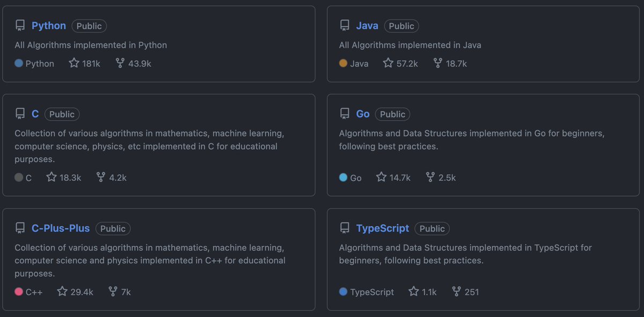Screen dimensions: 644x317
Task: Open the Python repository link
Action: click(x=49, y=26)
